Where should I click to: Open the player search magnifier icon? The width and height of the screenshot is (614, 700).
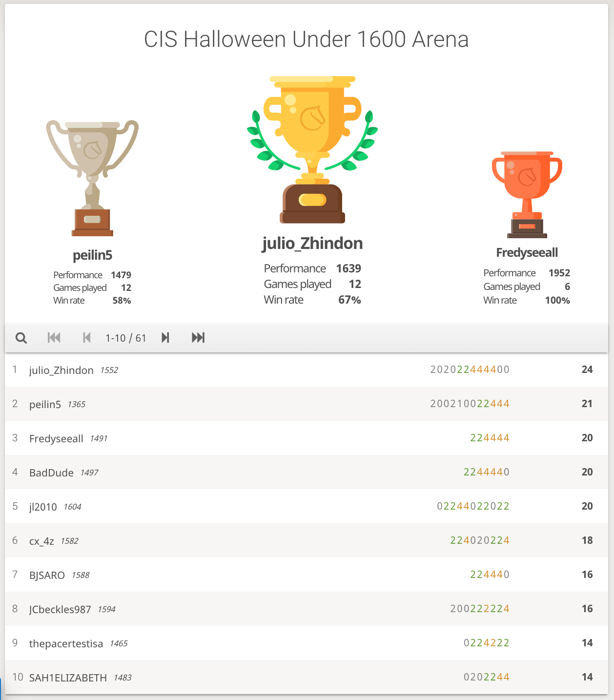(21, 338)
